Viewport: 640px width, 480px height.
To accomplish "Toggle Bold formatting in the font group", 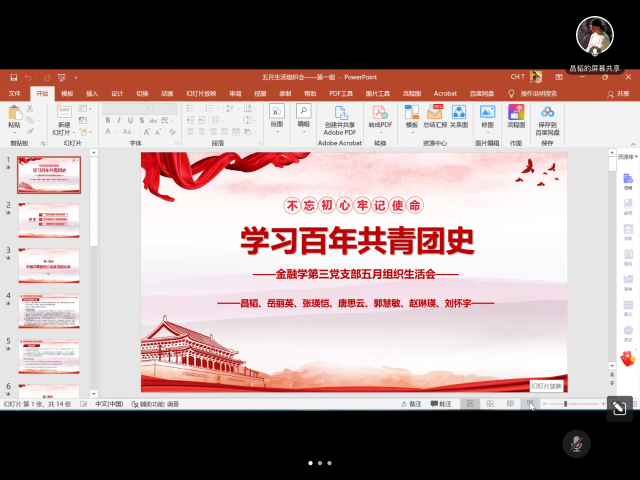I will (106, 121).
